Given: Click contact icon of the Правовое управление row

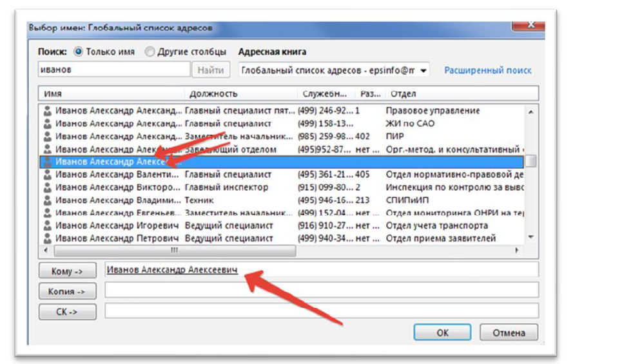Looking at the screenshot, I should pyautogui.click(x=47, y=110).
